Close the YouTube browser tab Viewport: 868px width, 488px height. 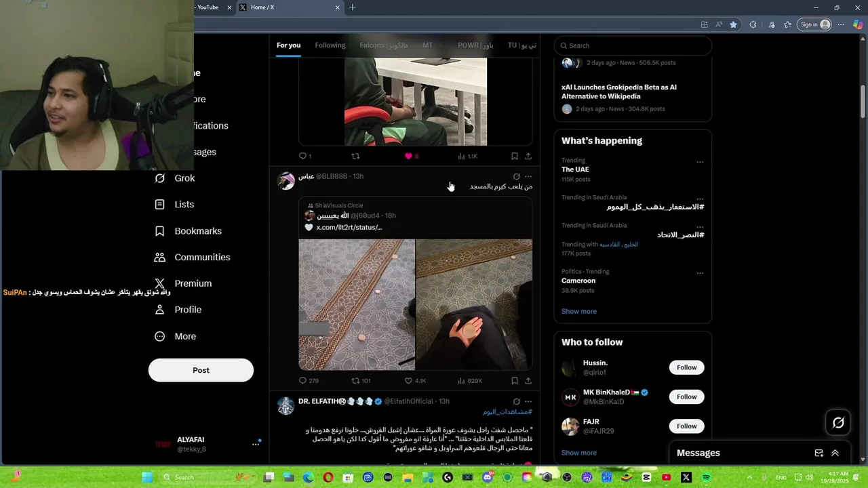[x=229, y=7]
